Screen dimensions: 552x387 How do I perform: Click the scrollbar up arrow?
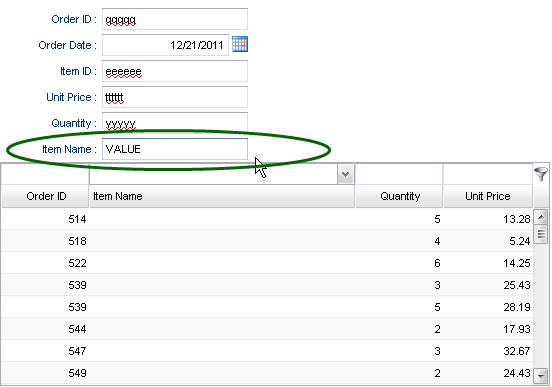541,217
